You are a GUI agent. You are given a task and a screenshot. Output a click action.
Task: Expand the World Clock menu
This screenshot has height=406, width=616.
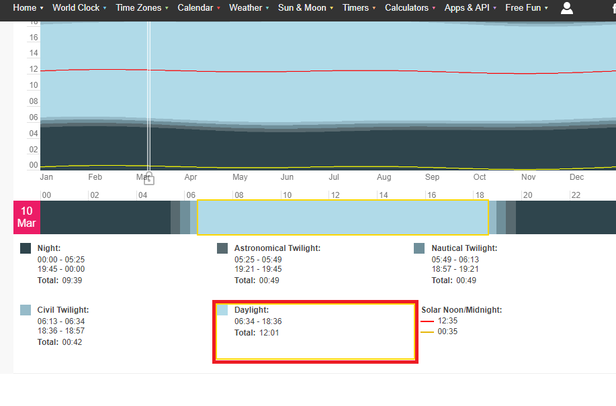tap(78, 8)
